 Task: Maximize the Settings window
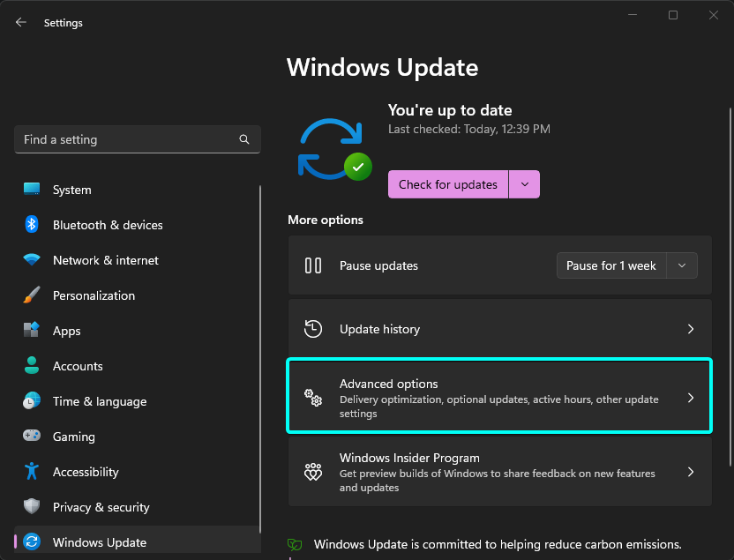(x=672, y=15)
